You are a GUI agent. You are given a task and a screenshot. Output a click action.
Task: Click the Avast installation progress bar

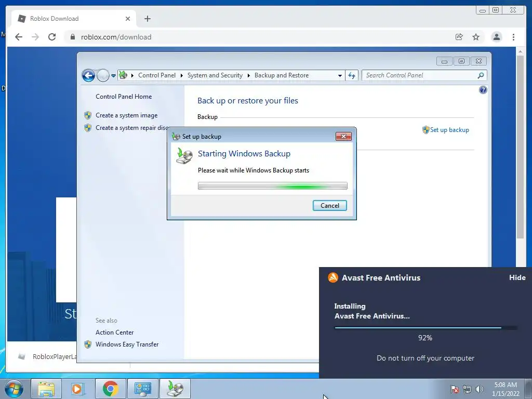click(x=426, y=328)
